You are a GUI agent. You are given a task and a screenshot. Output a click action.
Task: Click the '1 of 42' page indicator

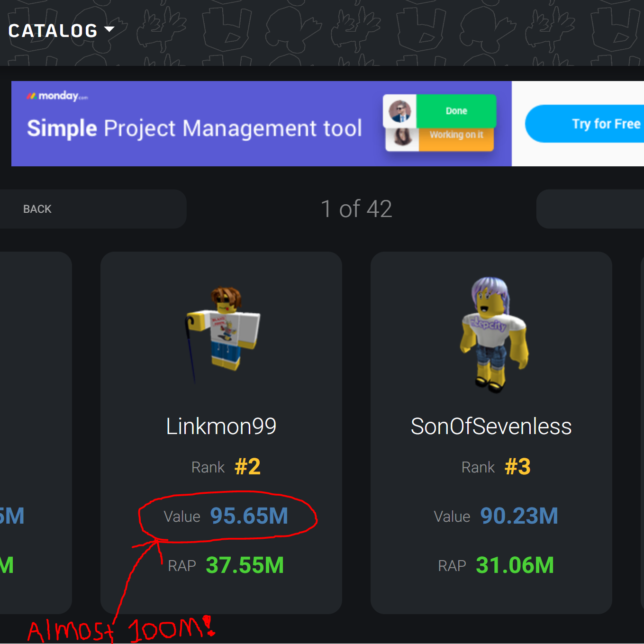pyautogui.click(x=356, y=209)
